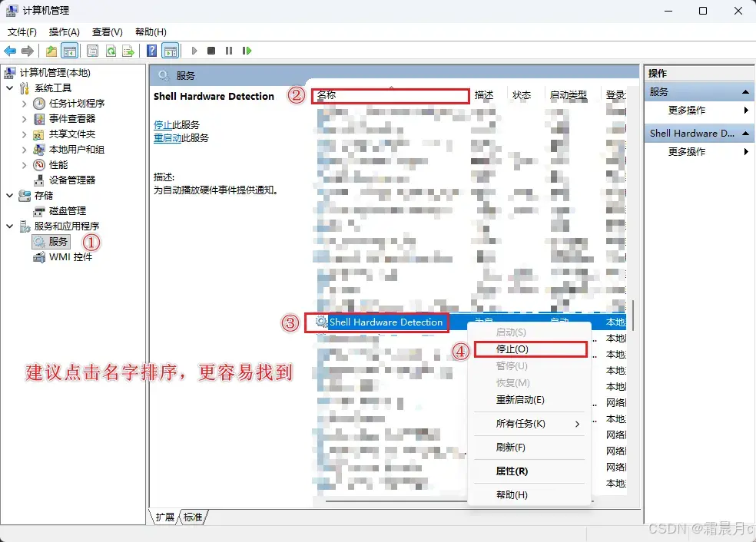The height and width of the screenshot is (542, 756).
Task: Sort services by the 状态 column
Action: [x=522, y=95]
